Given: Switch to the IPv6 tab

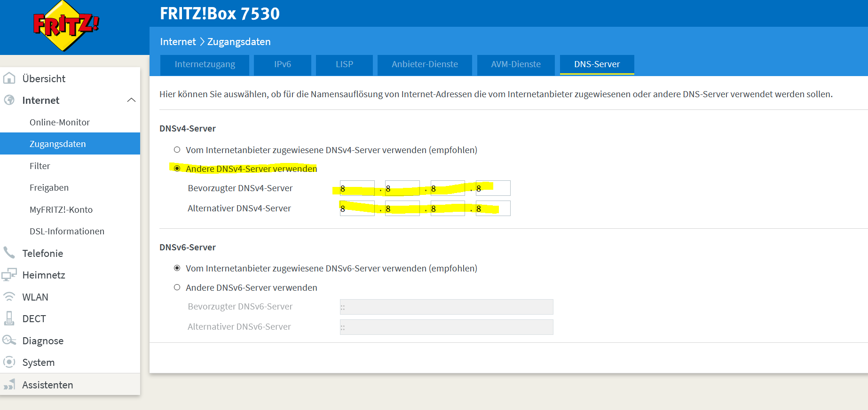Looking at the screenshot, I should click(283, 65).
